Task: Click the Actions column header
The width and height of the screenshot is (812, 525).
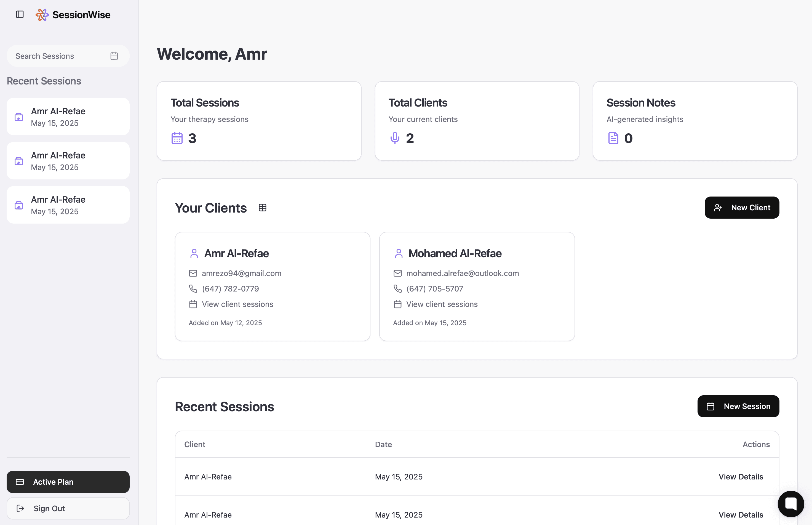Action: (x=756, y=445)
